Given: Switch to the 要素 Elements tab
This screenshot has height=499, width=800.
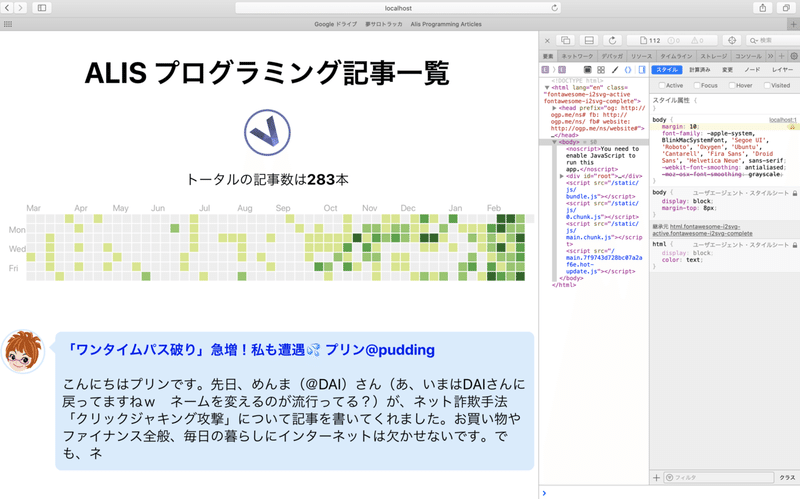Looking at the screenshot, I should coord(548,56).
